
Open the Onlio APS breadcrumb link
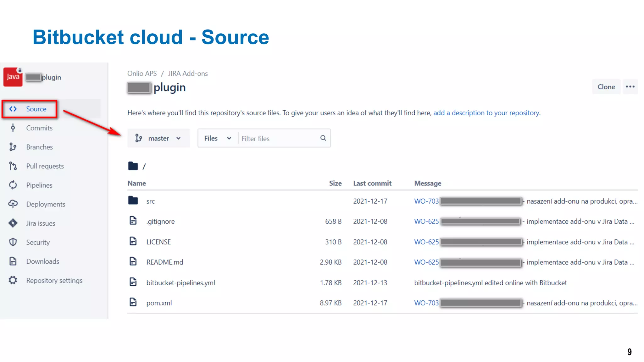[x=142, y=74]
